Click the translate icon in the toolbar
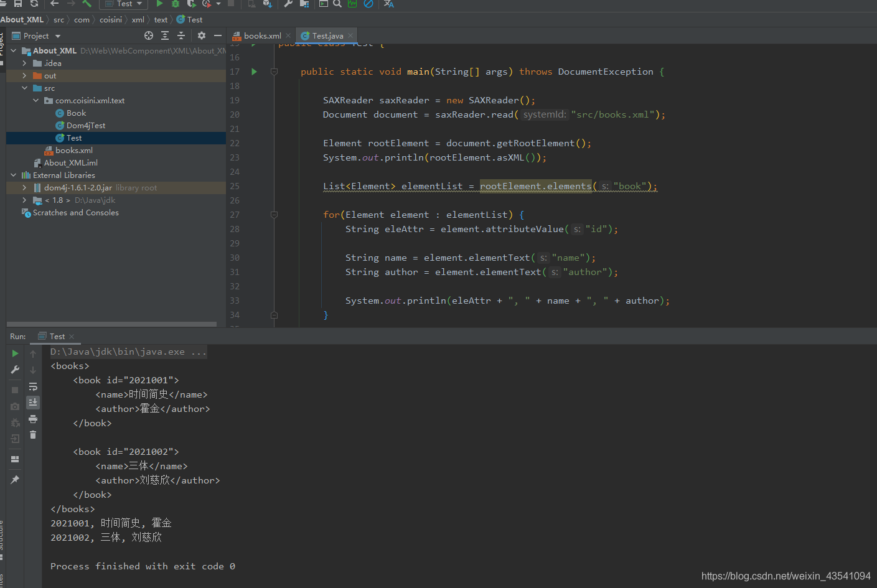The image size is (877, 588). pos(389,4)
